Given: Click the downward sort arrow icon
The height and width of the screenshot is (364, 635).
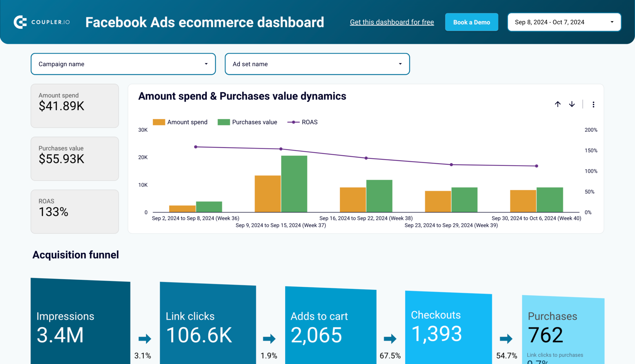Looking at the screenshot, I should (572, 104).
